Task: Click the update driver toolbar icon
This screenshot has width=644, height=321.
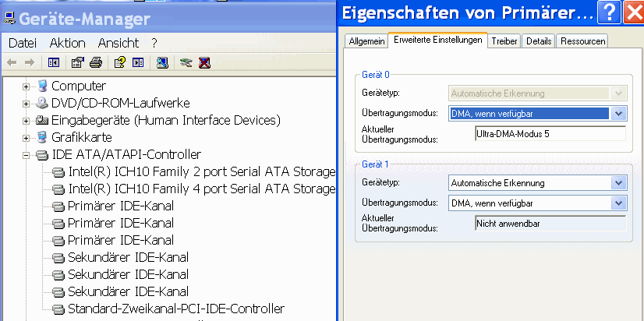Action: point(186,62)
